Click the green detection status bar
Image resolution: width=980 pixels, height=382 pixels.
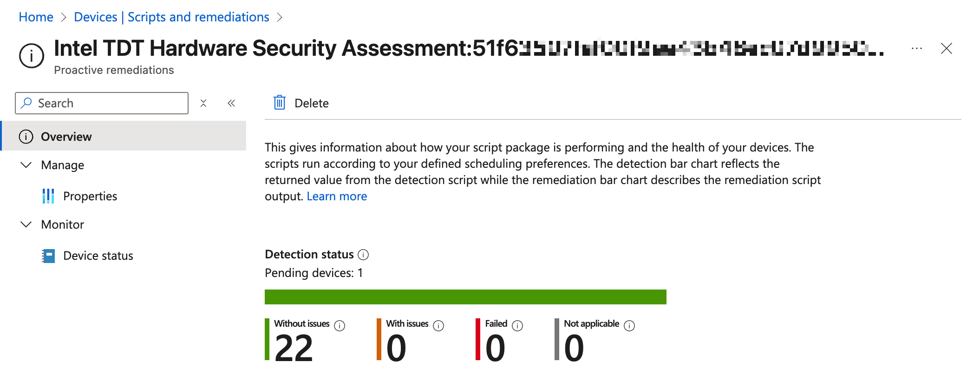click(x=465, y=297)
